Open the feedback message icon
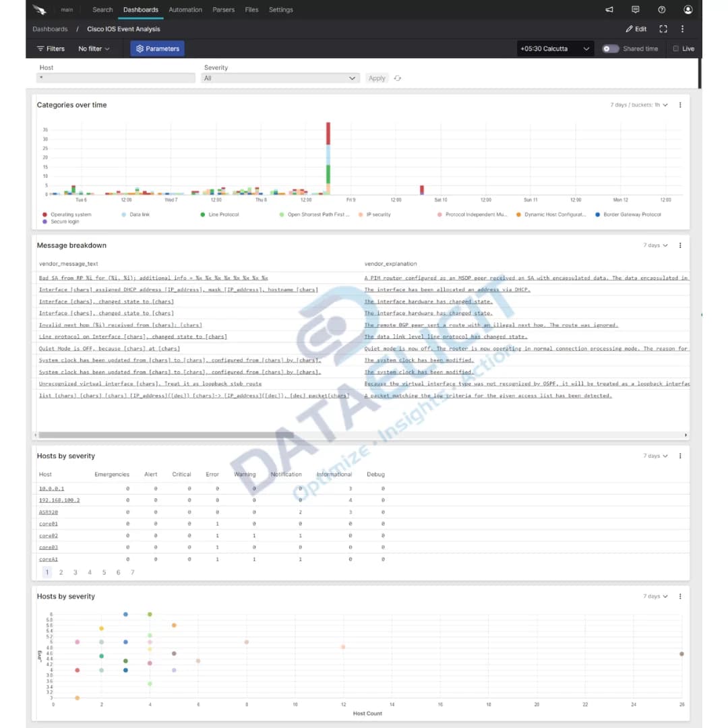 636,9
